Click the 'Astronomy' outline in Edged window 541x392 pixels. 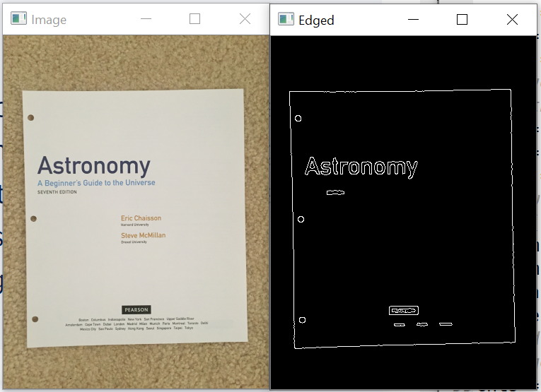[361, 167]
